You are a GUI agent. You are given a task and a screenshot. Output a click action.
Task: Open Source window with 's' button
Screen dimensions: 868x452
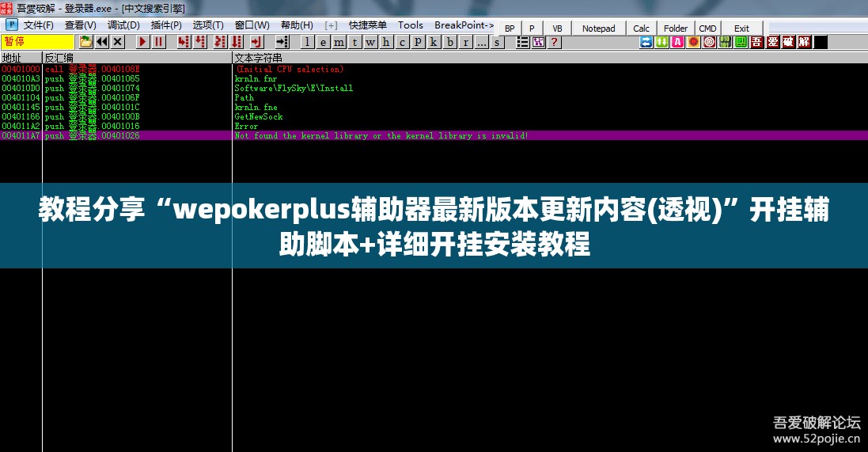point(497,42)
